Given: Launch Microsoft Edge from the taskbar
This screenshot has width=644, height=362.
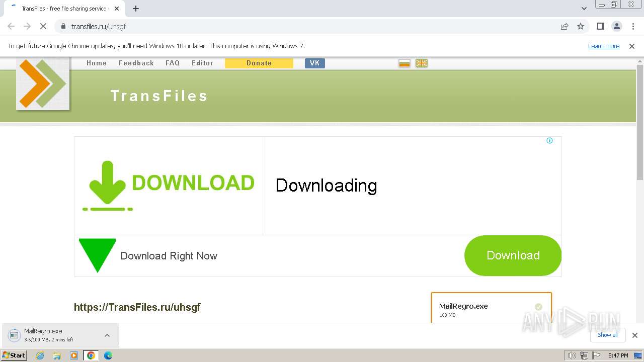Looking at the screenshot, I should click(x=108, y=355).
